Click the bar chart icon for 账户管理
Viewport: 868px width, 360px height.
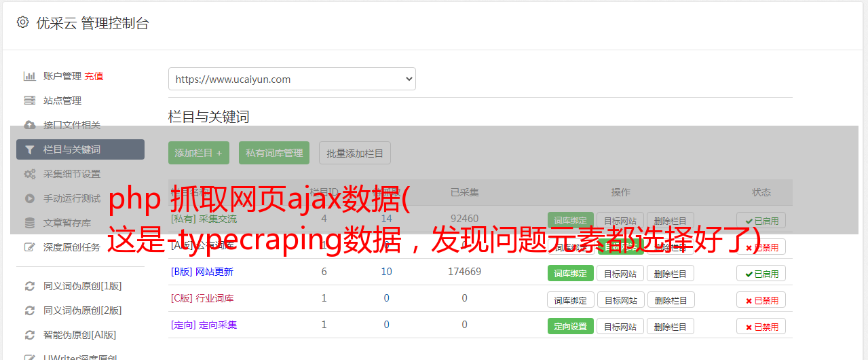[x=29, y=76]
